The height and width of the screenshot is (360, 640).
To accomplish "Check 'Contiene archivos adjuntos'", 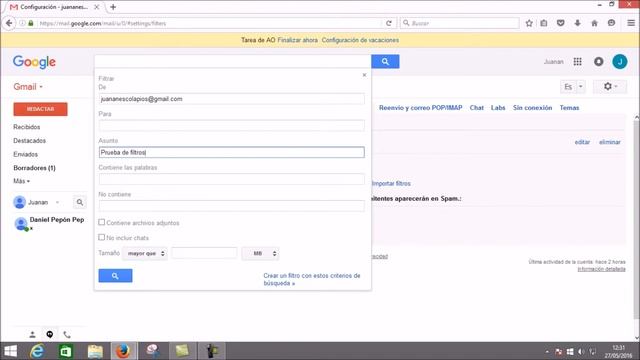I will [101, 222].
